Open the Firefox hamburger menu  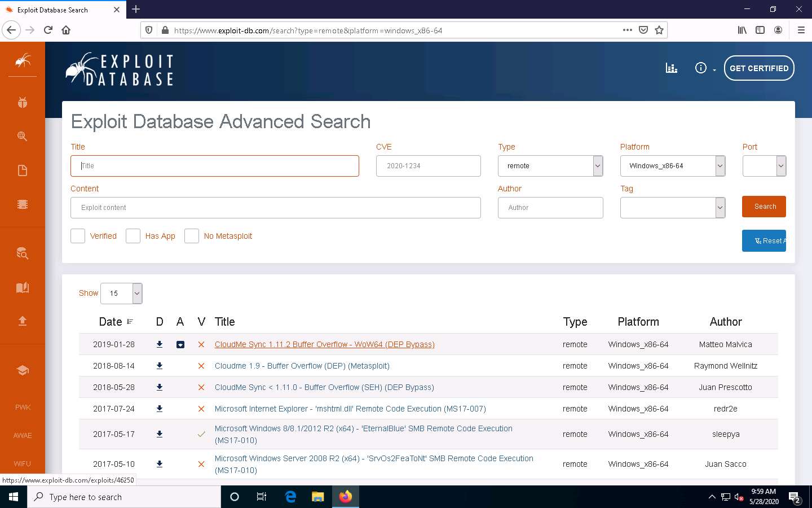[x=801, y=30]
